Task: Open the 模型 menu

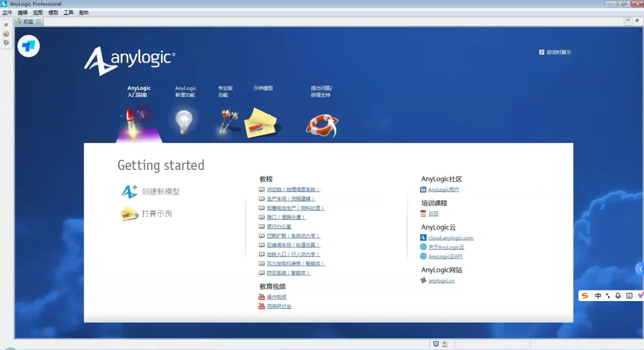Action: pos(53,13)
